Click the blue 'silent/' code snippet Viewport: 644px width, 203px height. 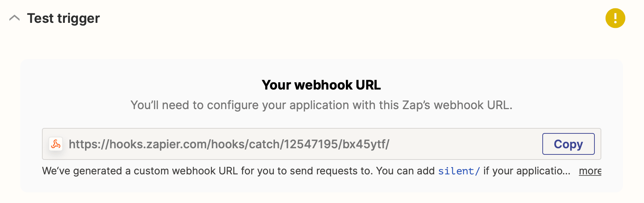pyautogui.click(x=459, y=171)
